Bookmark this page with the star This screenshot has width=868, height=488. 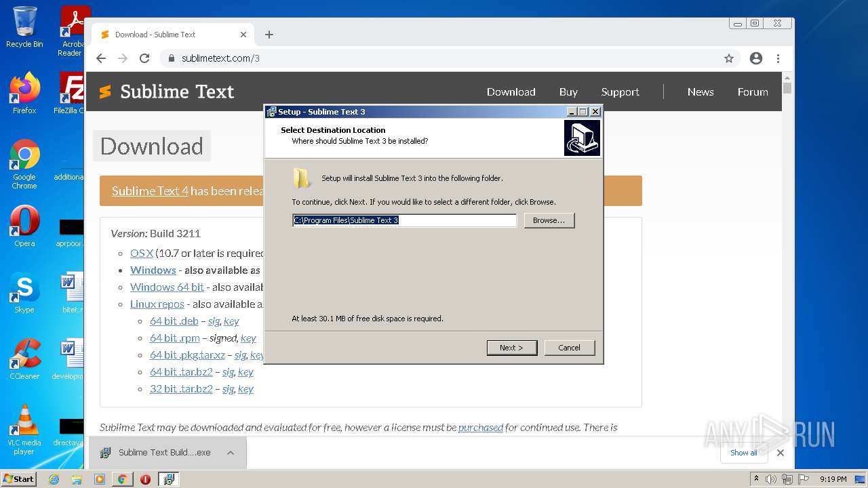coord(729,58)
